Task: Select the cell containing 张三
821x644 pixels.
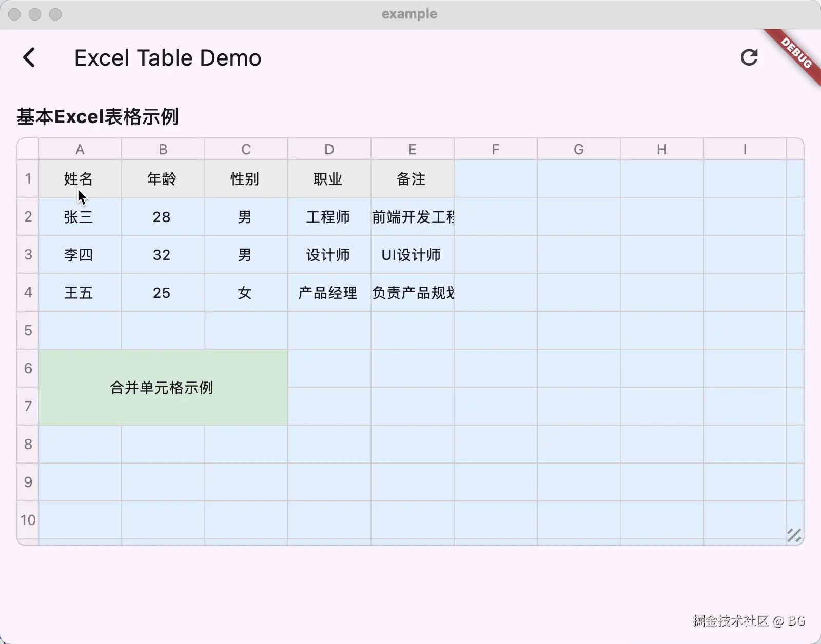Action: click(x=80, y=216)
